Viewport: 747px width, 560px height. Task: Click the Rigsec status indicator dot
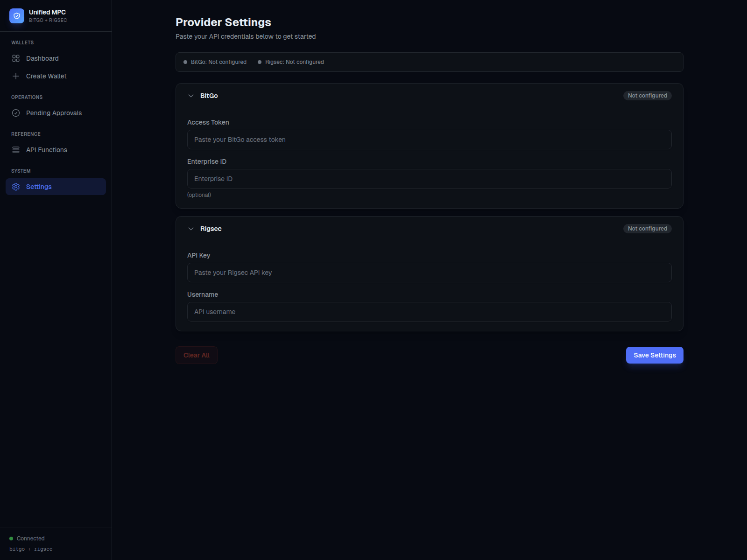(260, 62)
